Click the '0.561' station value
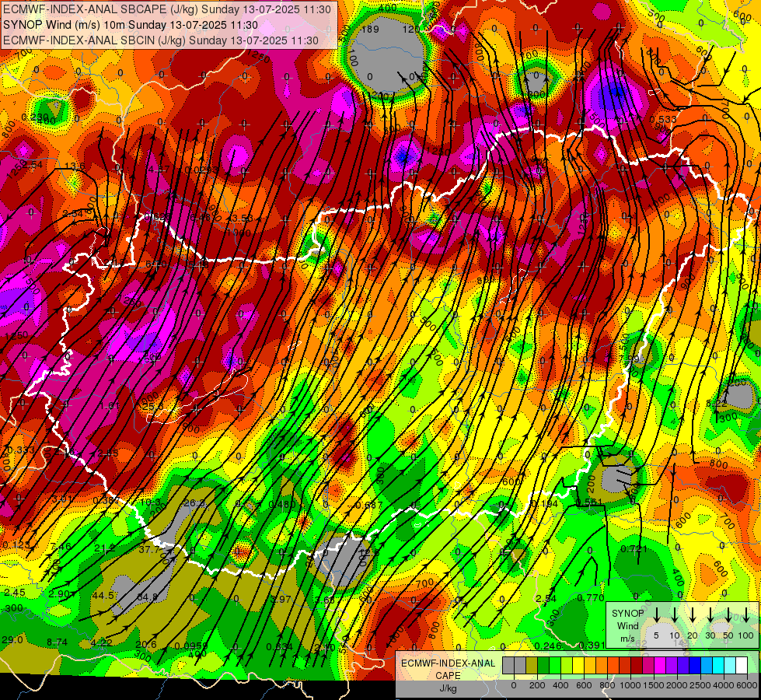The image size is (761, 700). [x=589, y=502]
